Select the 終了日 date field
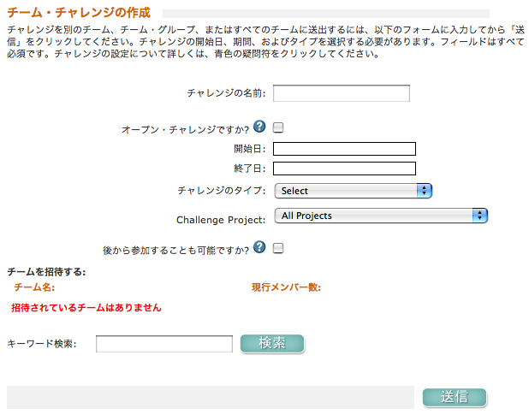This screenshot has width=529, height=420. tap(344, 168)
